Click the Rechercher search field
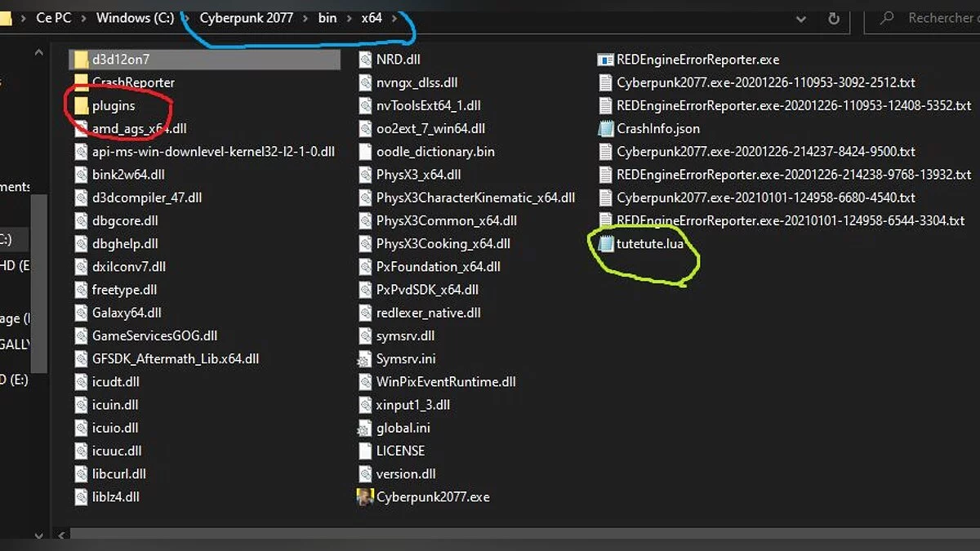The width and height of the screenshot is (980, 551). pyautogui.click(x=923, y=18)
